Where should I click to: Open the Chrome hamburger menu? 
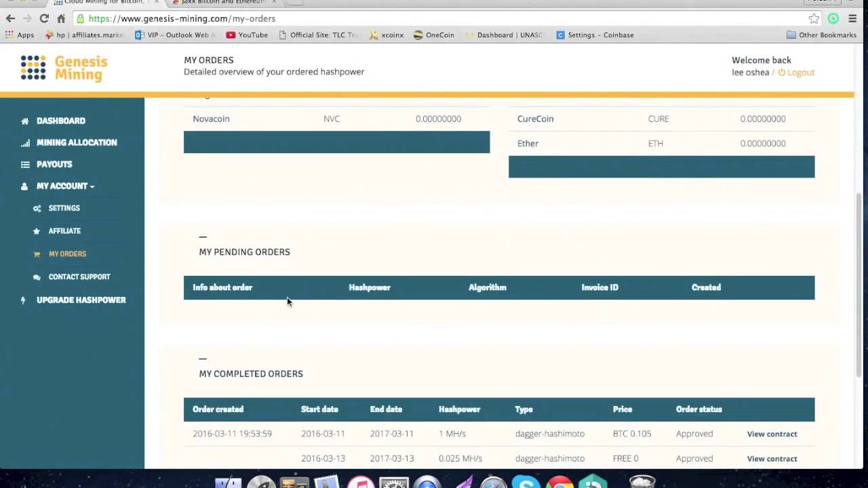click(853, 18)
